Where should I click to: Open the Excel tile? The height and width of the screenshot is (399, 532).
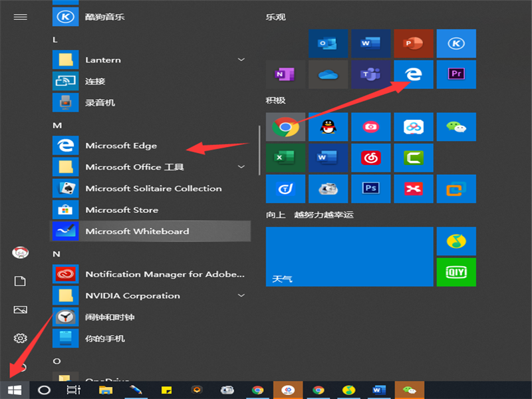285,158
